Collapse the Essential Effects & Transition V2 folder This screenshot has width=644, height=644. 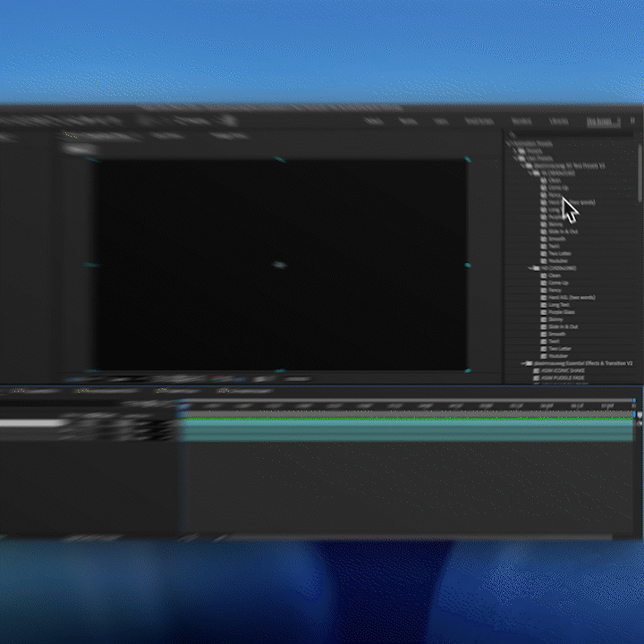click(x=524, y=363)
